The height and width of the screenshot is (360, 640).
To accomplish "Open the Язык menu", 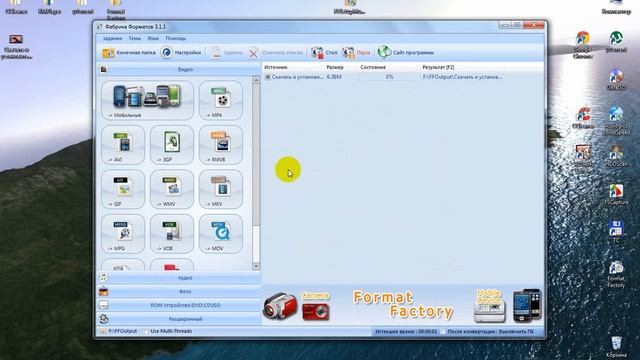I will tap(153, 38).
